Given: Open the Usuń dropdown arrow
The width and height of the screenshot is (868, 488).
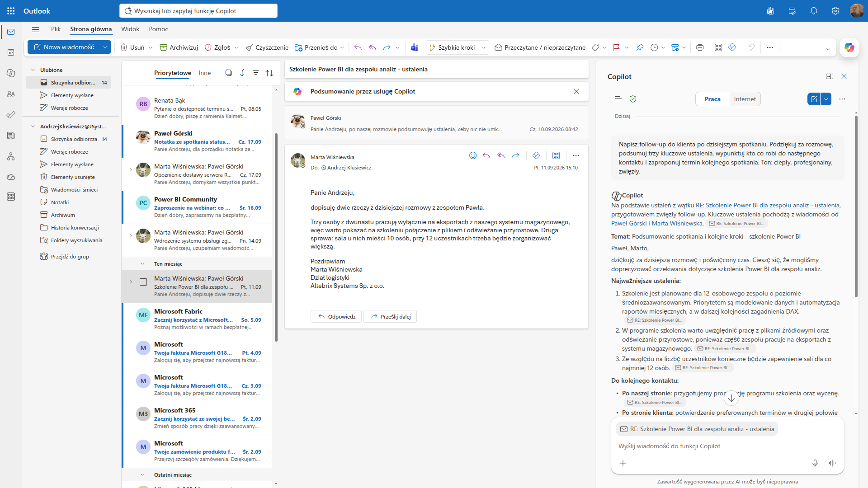Looking at the screenshot, I should (x=151, y=47).
